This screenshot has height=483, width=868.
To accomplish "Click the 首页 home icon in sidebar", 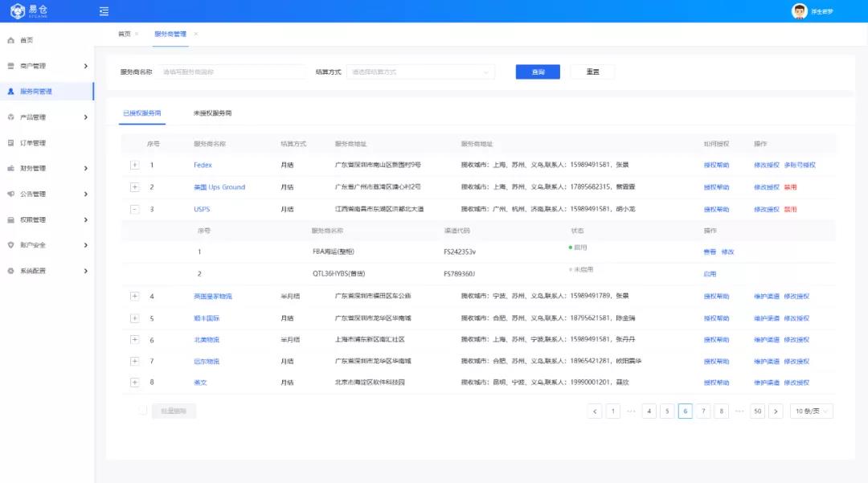I will (x=11, y=40).
